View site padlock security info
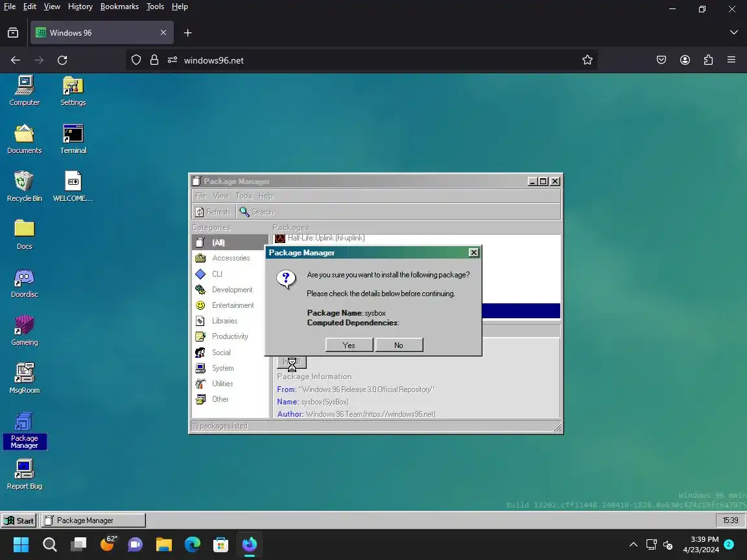Viewport: 747px width, 560px height. (x=154, y=60)
